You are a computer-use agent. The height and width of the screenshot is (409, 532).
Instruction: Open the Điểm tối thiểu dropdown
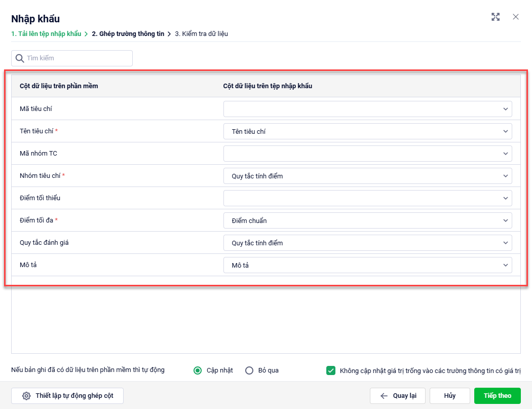click(367, 198)
